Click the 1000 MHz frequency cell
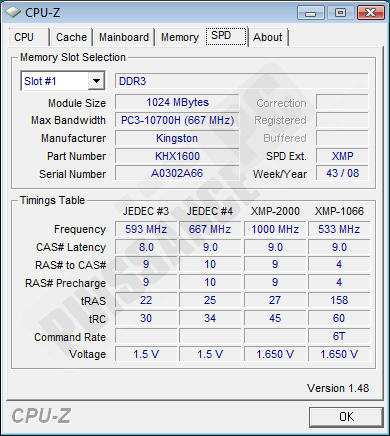 pyautogui.click(x=275, y=229)
